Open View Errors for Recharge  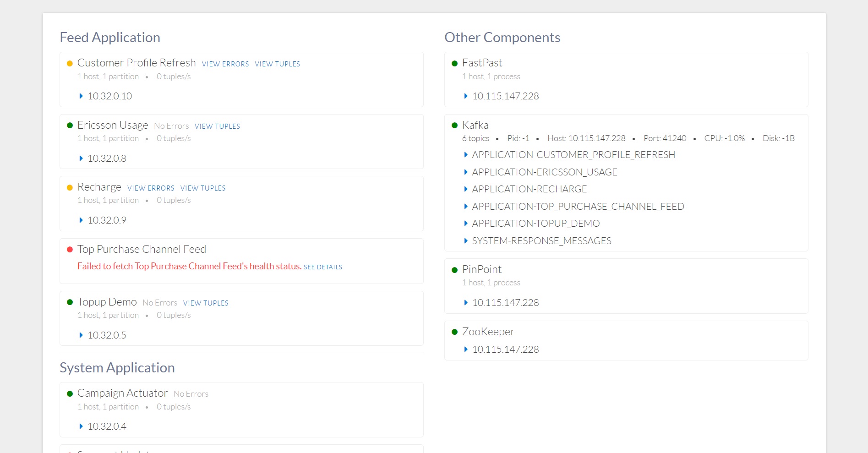point(151,188)
